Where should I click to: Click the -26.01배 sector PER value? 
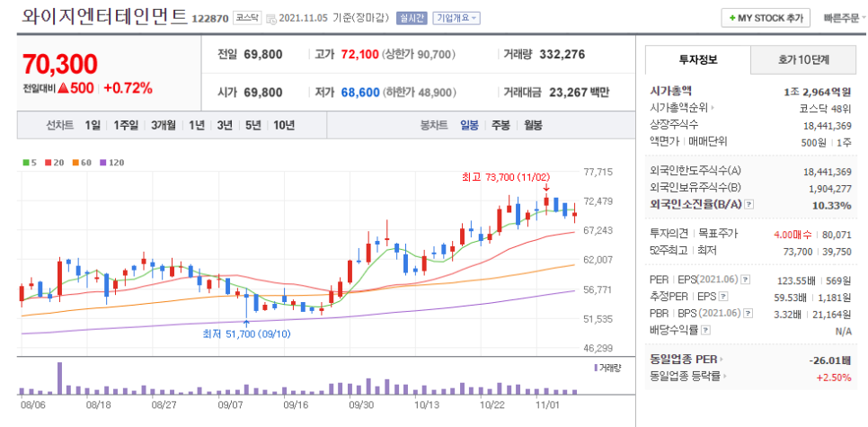coord(829,360)
